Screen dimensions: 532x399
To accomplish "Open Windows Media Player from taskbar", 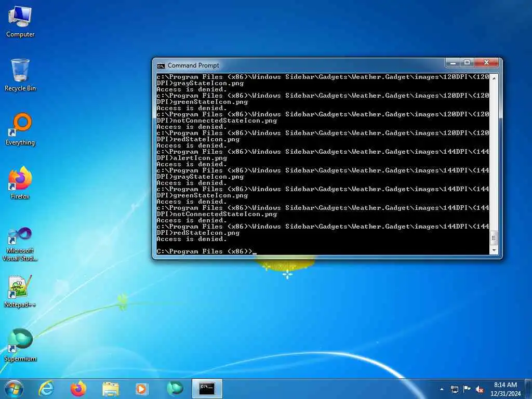I will 142,389.
